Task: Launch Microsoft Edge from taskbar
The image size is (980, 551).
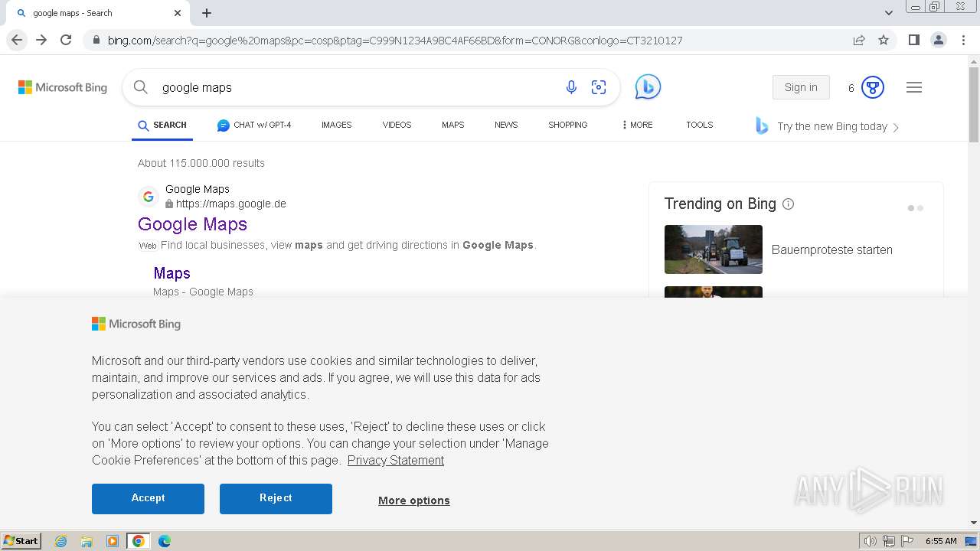Action: (165, 541)
